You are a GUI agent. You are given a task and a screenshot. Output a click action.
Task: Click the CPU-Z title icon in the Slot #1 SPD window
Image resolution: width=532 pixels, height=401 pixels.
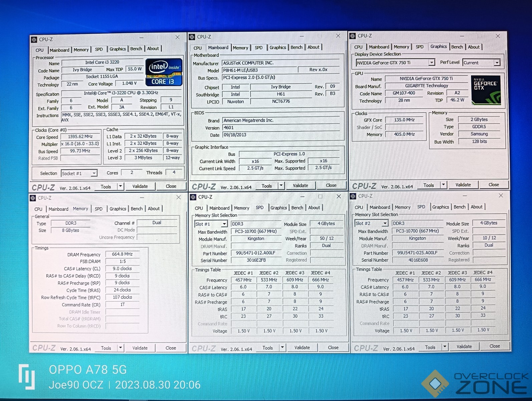coord(193,197)
